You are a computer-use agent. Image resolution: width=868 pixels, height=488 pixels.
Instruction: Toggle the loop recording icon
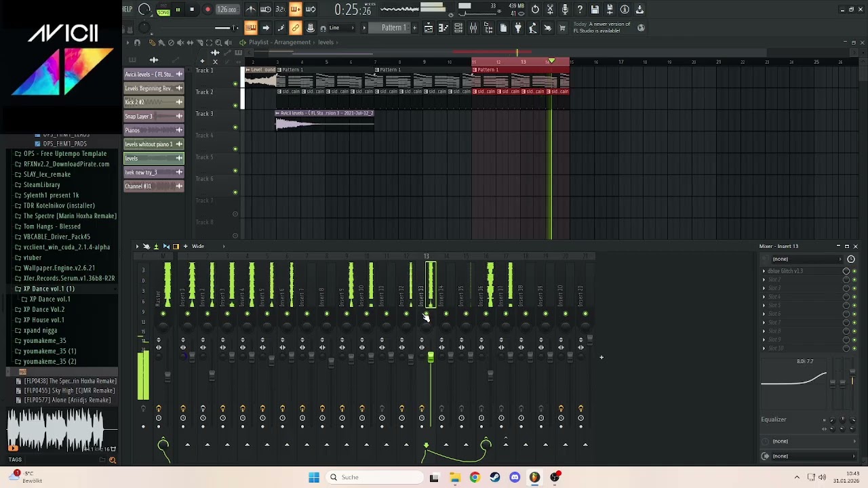click(x=311, y=9)
